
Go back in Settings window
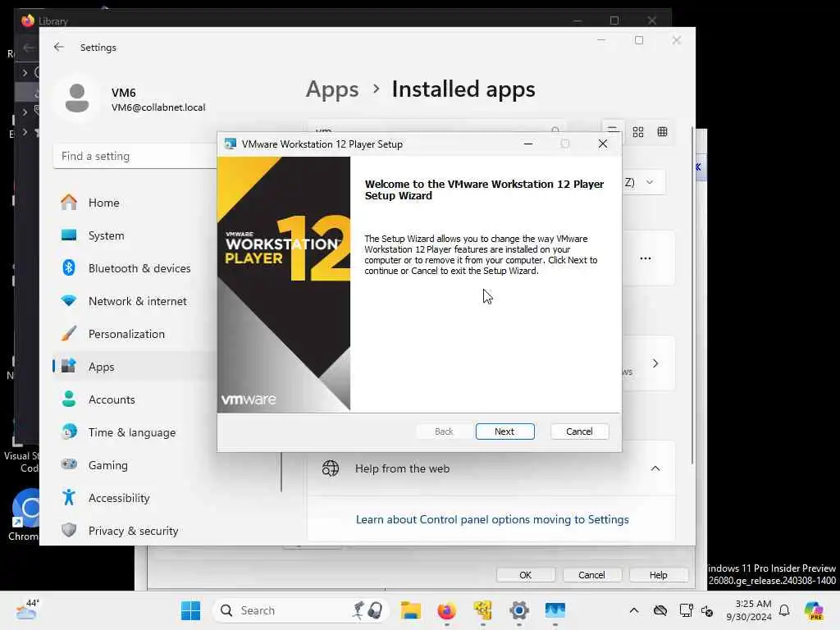59,47
